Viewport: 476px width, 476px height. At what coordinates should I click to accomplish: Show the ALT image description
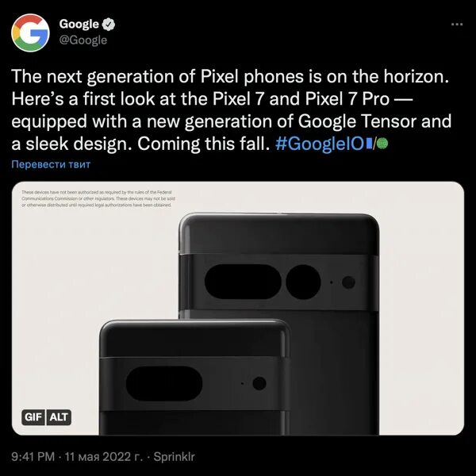tap(59, 417)
